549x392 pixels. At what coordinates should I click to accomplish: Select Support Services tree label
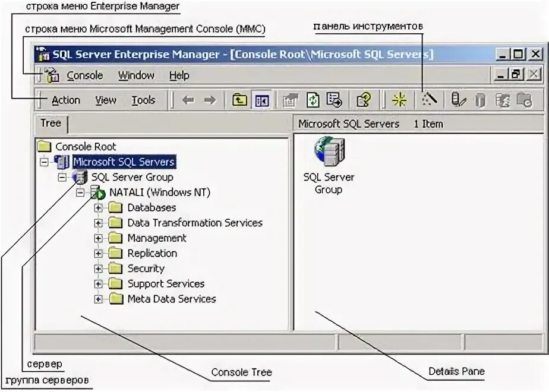click(166, 284)
